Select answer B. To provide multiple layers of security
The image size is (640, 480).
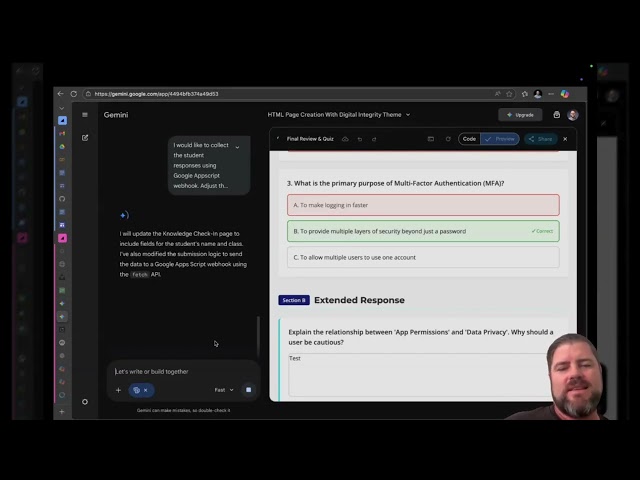click(423, 231)
